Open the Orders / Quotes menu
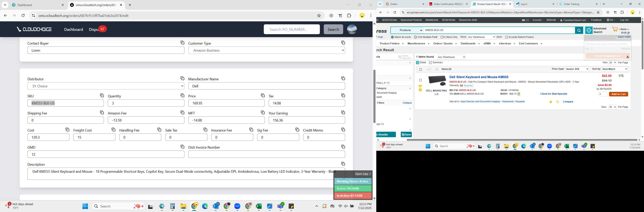The image size is (644, 212). (x=445, y=44)
